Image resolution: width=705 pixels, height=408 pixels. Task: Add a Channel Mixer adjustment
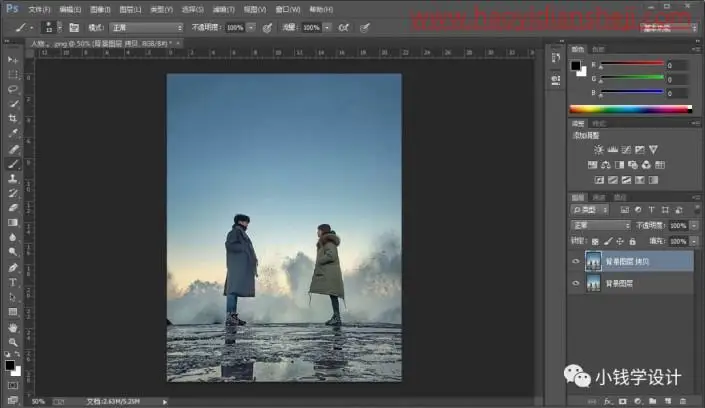pos(646,165)
